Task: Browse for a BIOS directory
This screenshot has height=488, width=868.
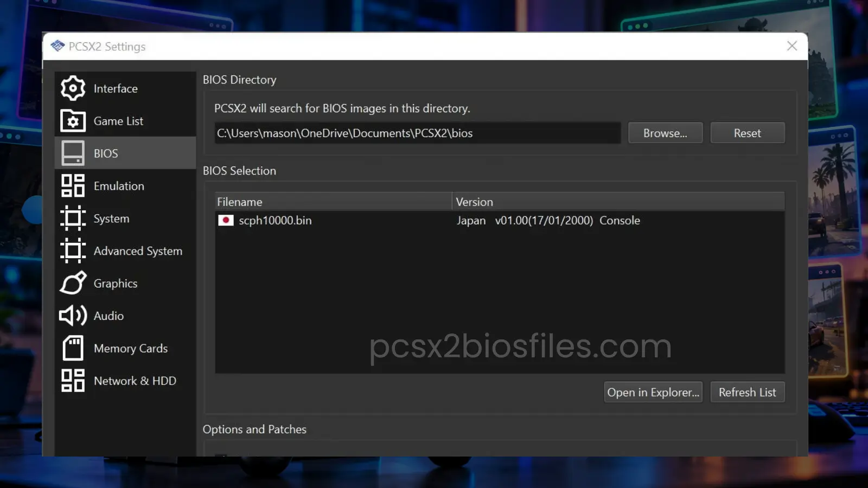Action: pyautogui.click(x=665, y=133)
